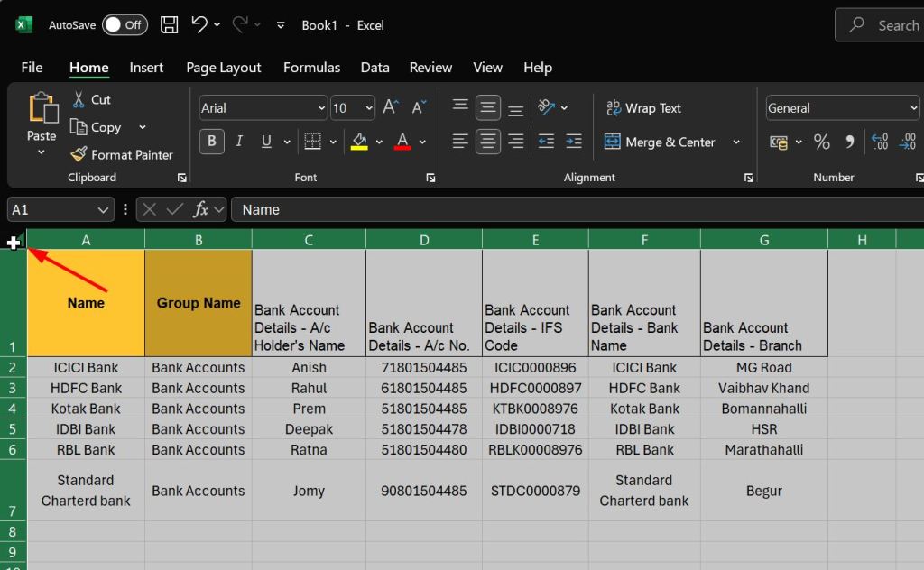Decrease font size with smaller A icon
The image size is (924, 570).
[419, 107]
